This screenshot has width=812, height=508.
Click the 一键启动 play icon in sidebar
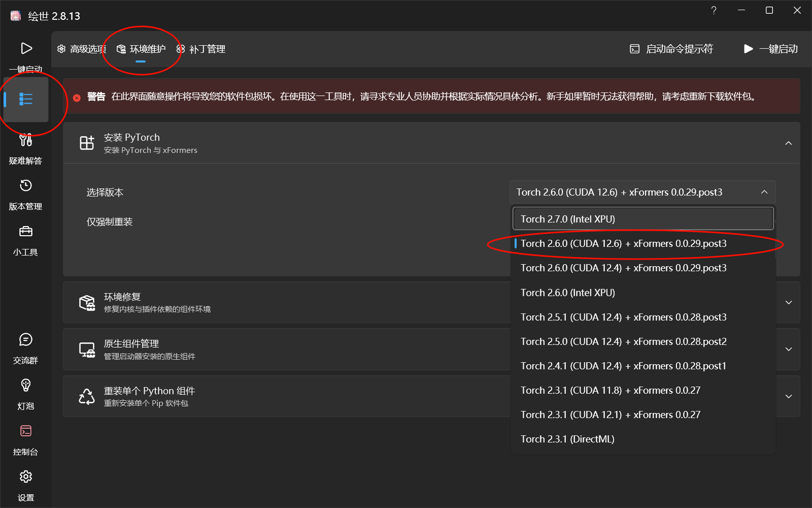coord(26,49)
